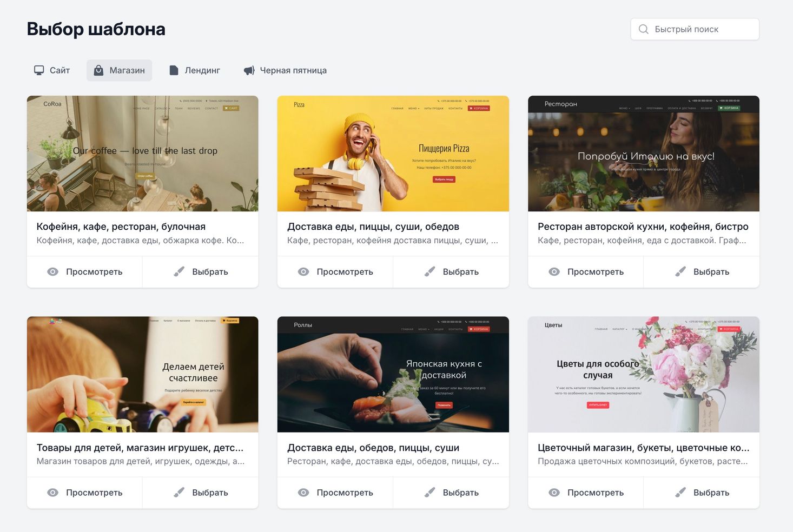
Task: Click the magnifier icon in quick search
Action: [643, 29]
